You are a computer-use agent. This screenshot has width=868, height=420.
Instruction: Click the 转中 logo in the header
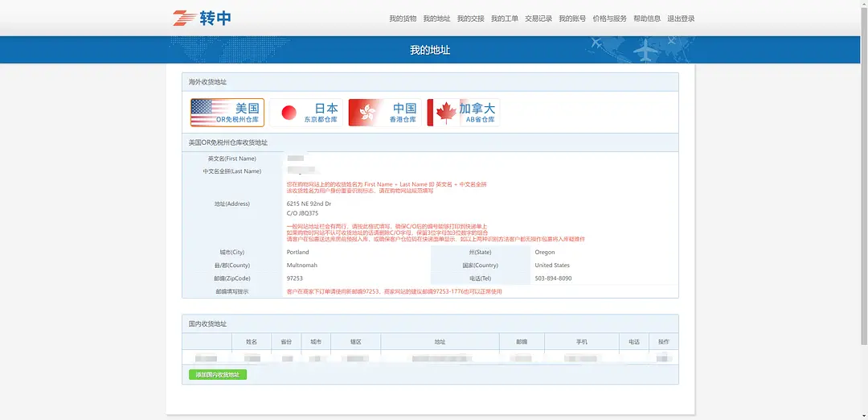tap(203, 18)
